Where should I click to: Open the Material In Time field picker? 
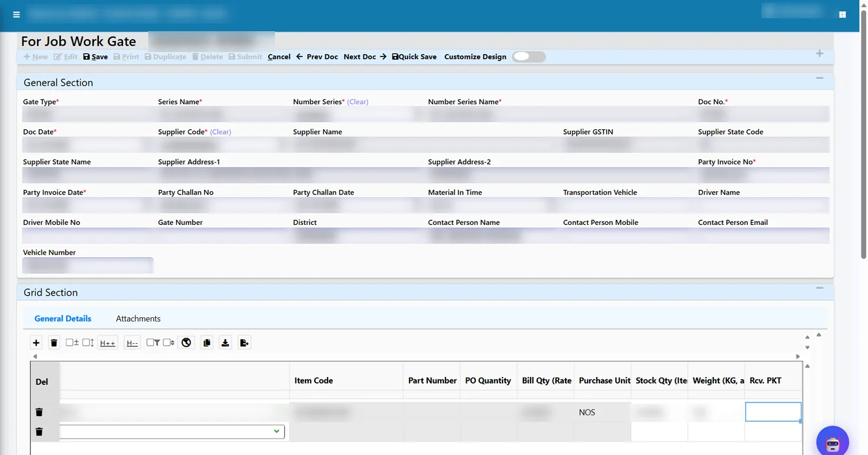point(493,205)
